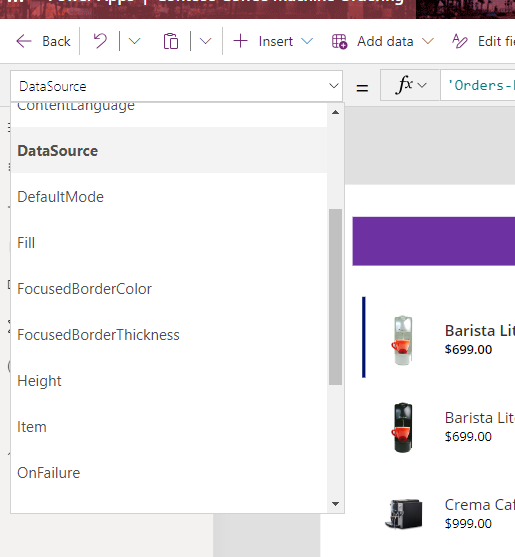Choose the OnFailure property
The width and height of the screenshot is (515, 557).
coord(169,473)
